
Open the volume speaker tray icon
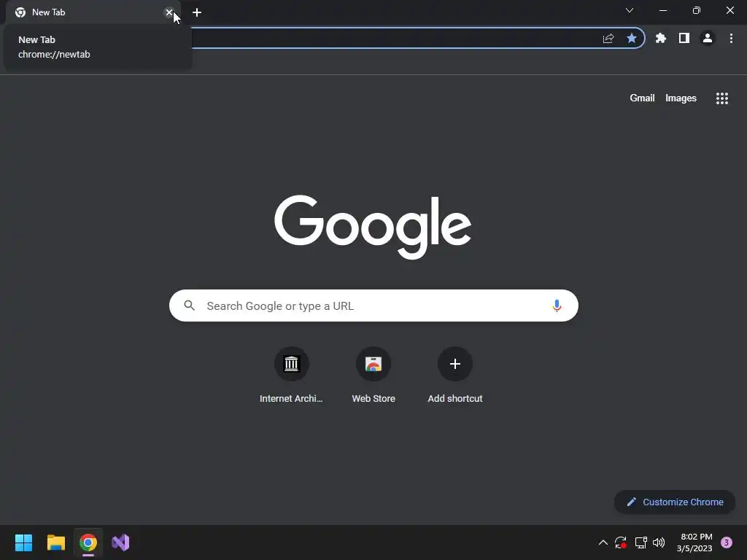click(x=659, y=542)
